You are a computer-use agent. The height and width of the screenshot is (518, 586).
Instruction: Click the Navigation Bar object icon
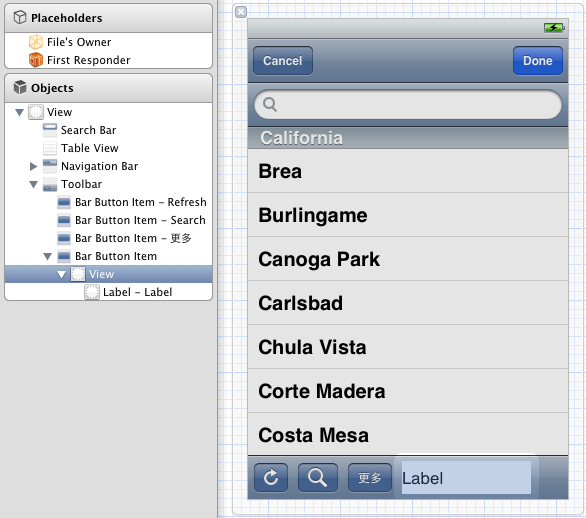(50, 166)
